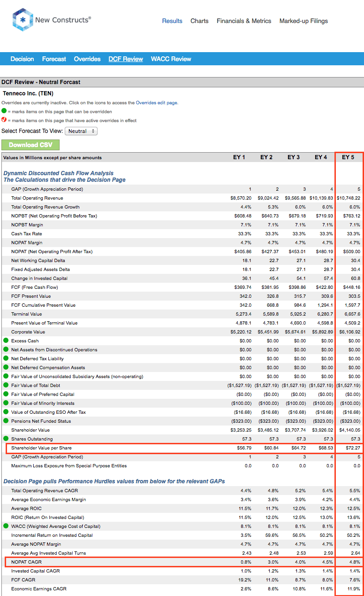Click the EY 1 column header
Image resolution: width=364 pixels, height=596 pixels.
coord(239,157)
